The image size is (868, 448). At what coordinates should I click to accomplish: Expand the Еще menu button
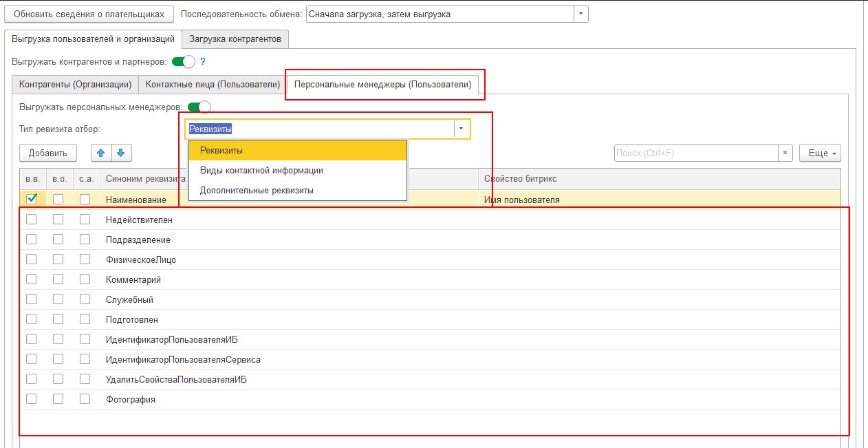820,153
